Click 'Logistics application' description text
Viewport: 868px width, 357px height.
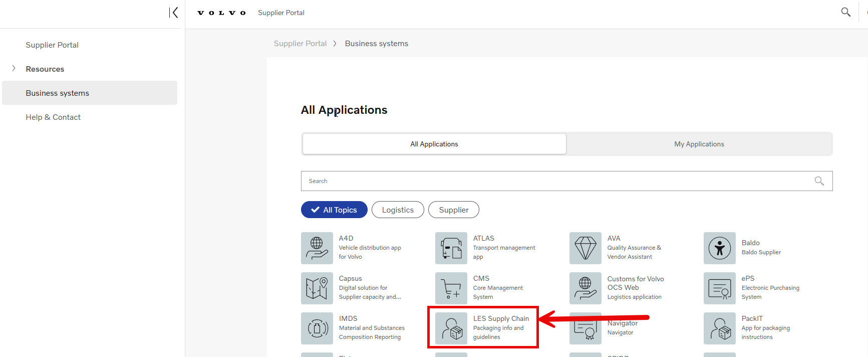(634, 297)
